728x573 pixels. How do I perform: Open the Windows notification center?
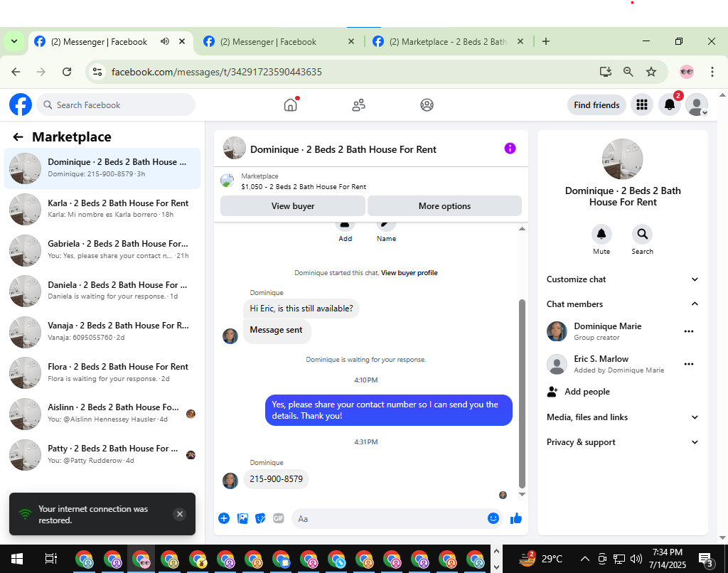[706, 559]
